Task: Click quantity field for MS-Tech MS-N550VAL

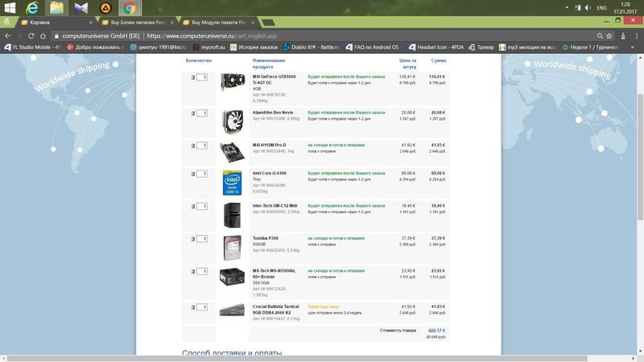Action: [x=201, y=271]
